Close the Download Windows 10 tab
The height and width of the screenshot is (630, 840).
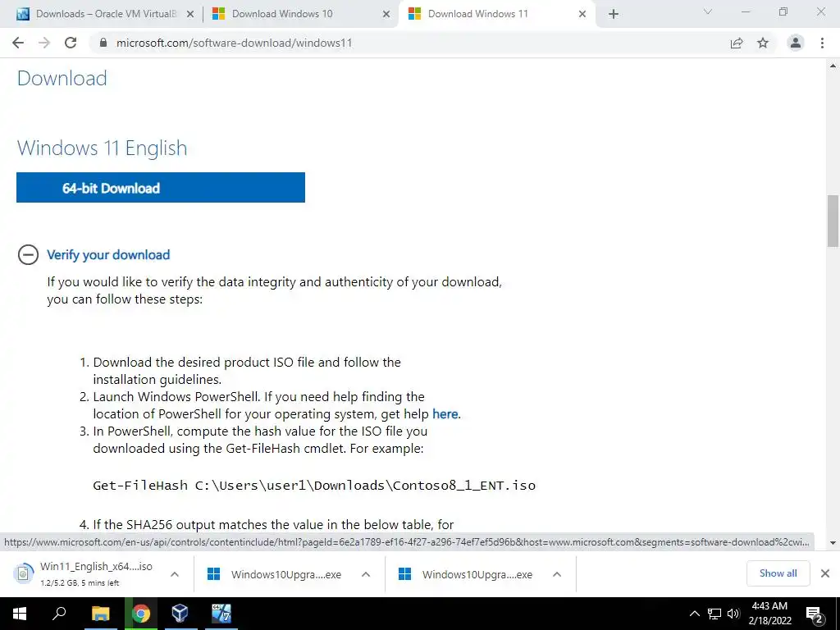[x=386, y=14]
